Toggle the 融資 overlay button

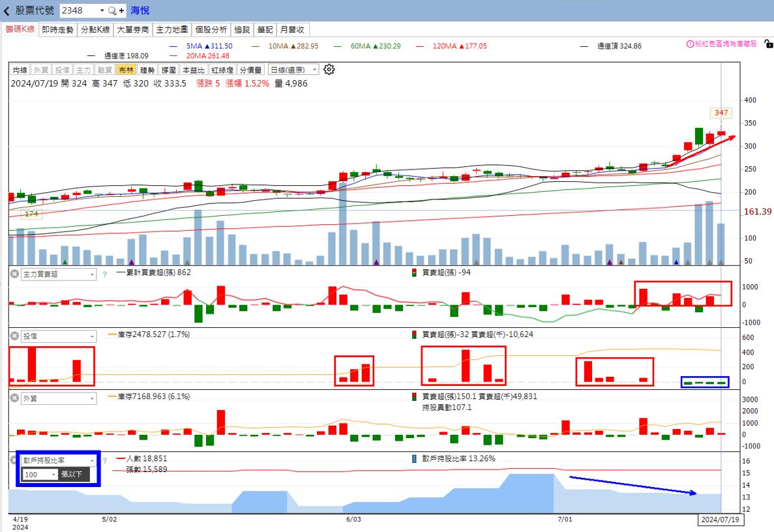pos(104,70)
